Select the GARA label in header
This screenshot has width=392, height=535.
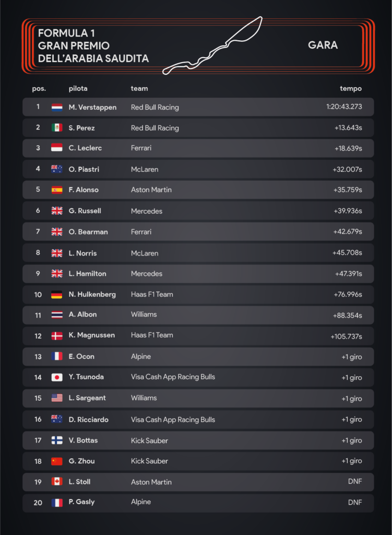(x=323, y=45)
